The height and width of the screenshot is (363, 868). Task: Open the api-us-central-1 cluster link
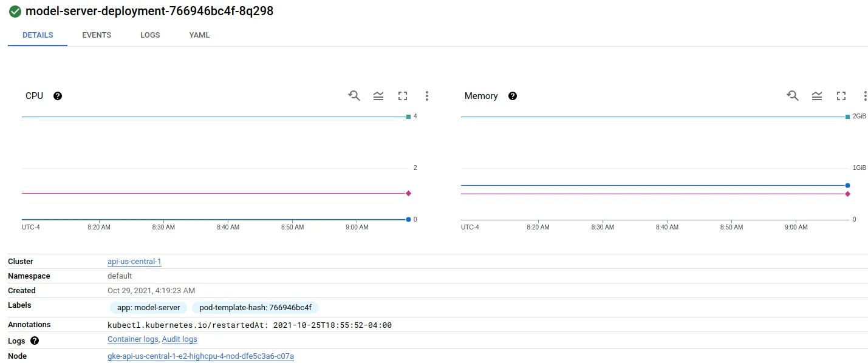point(134,262)
